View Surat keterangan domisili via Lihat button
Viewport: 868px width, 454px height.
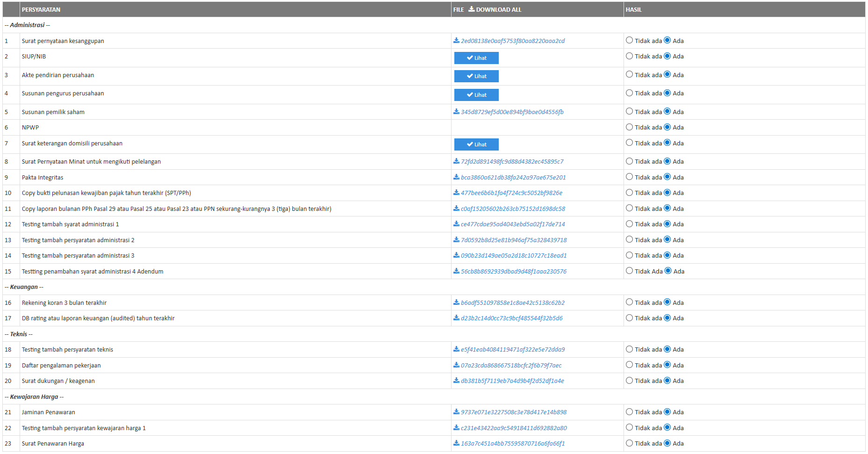coord(476,144)
